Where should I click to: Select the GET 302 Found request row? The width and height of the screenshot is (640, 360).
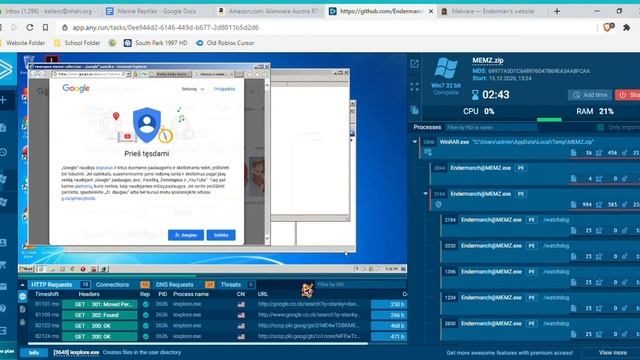(x=218, y=315)
